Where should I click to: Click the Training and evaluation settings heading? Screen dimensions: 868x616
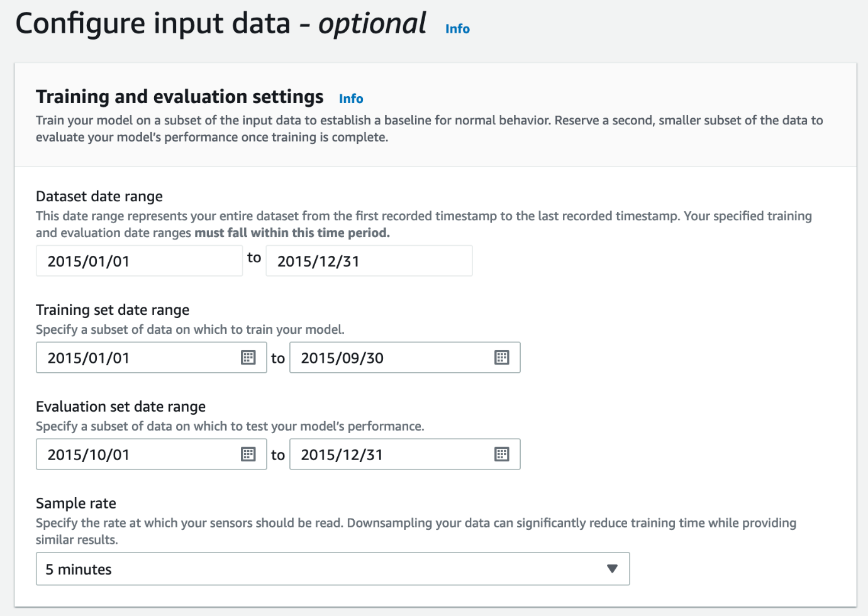[x=179, y=97]
